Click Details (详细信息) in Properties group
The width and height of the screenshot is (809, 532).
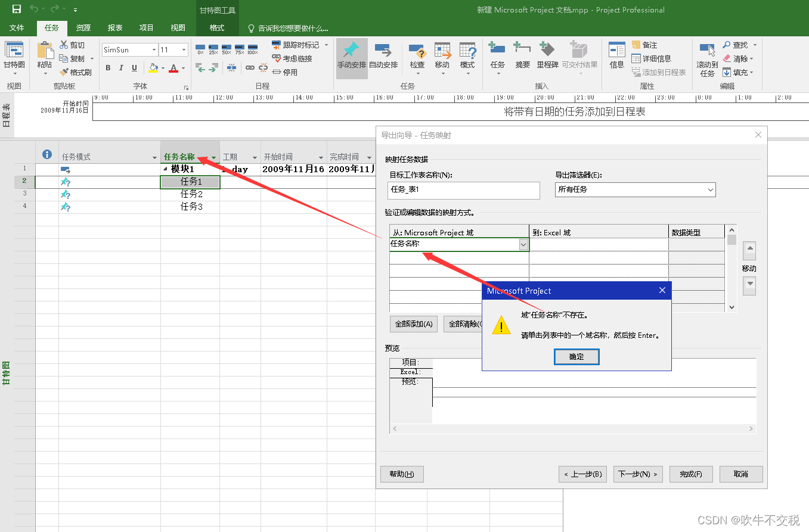pos(652,58)
